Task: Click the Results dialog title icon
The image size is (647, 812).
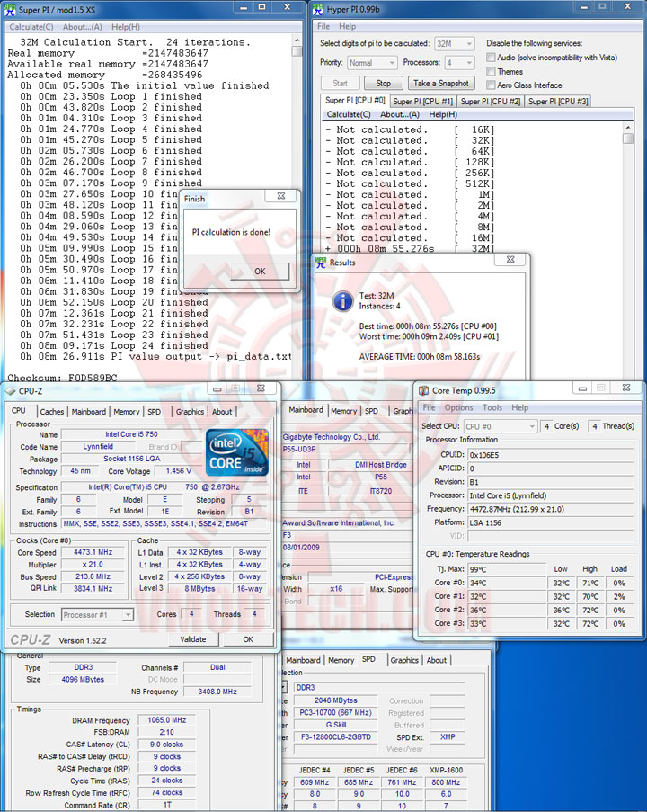Action: click(x=321, y=263)
